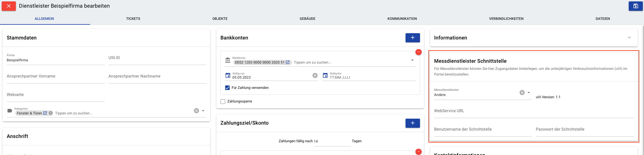
Task: Enable the Zahlungssperre checkbox
Action: pos(223,101)
